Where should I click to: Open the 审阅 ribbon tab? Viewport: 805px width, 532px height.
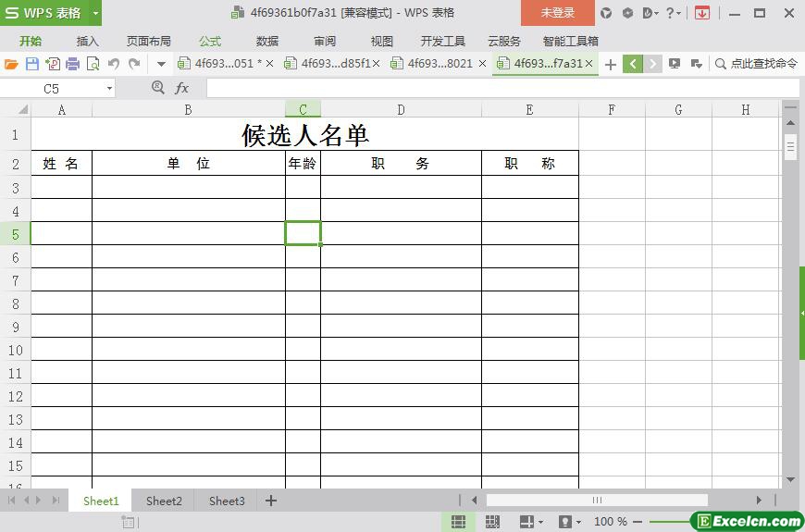pos(325,41)
